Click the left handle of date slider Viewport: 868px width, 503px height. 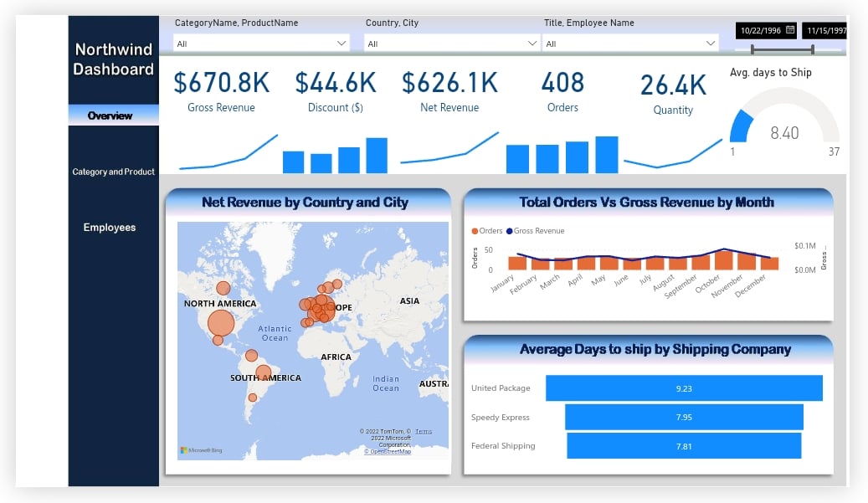(x=752, y=50)
